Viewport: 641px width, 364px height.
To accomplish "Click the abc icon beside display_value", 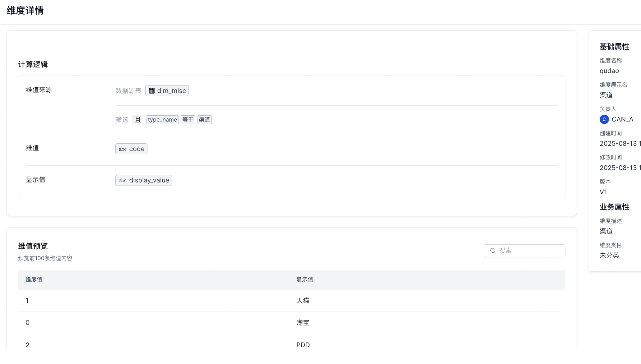I will (123, 181).
